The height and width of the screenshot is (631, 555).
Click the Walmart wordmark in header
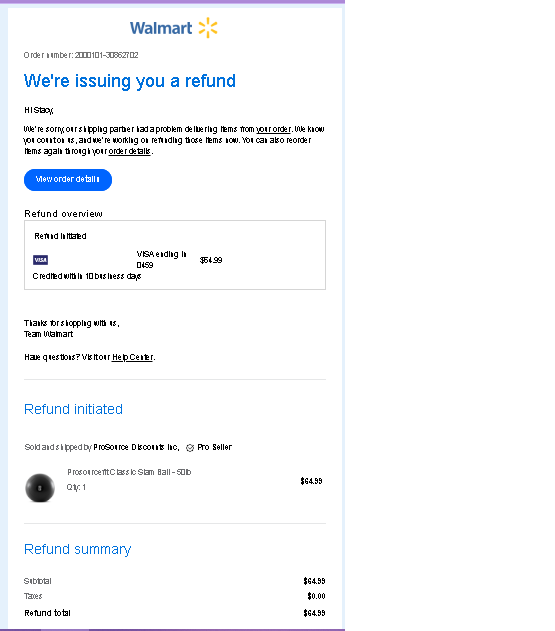click(161, 29)
